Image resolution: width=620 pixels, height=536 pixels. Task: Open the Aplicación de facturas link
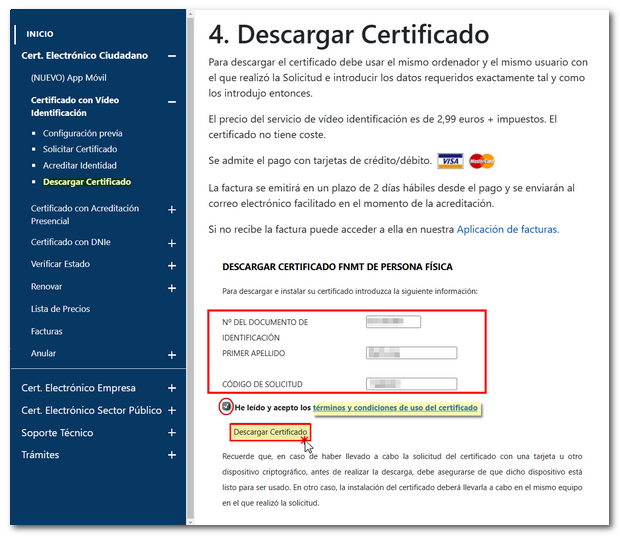pyautogui.click(x=507, y=229)
